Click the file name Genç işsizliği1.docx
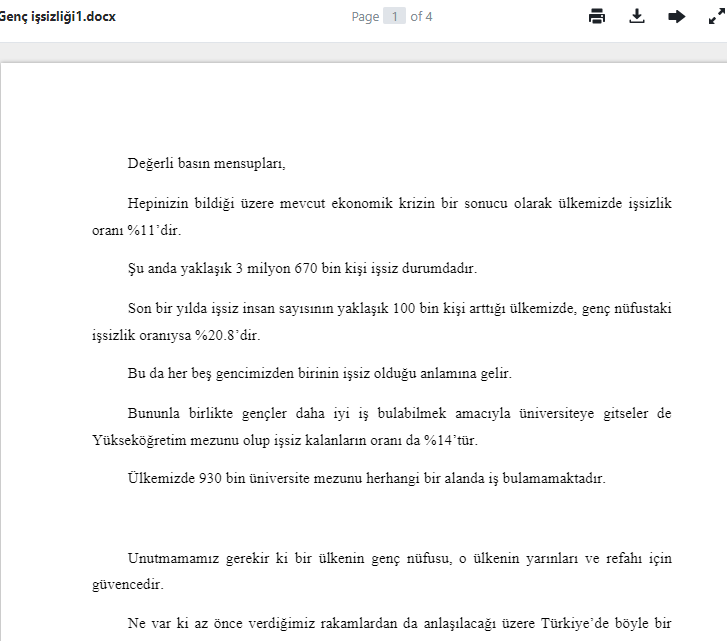 (x=57, y=17)
